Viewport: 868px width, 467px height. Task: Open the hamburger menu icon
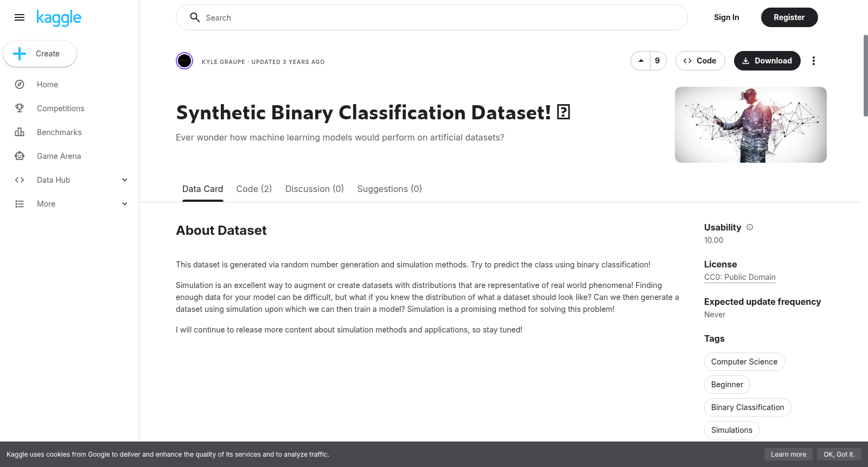[x=20, y=17]
